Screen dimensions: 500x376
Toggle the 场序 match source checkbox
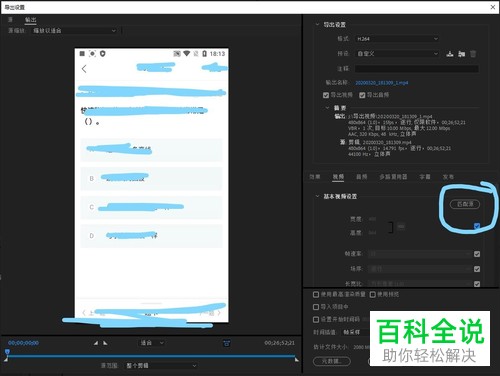pos(477,269)
